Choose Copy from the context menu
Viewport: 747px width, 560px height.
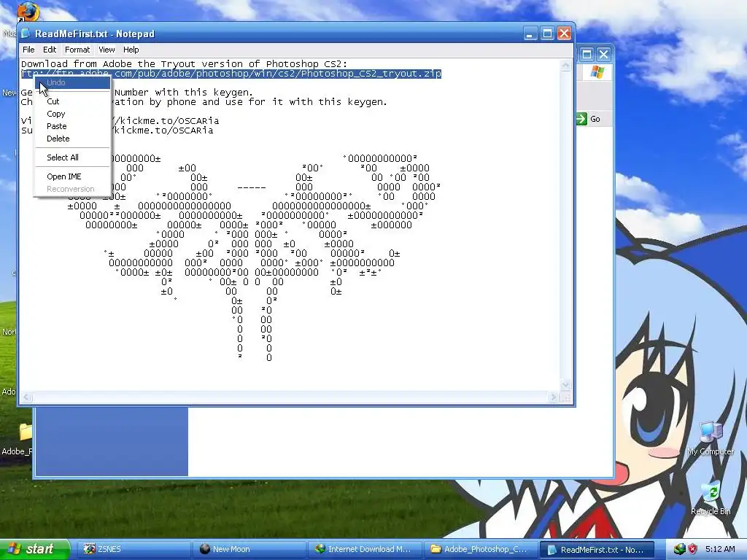point(72,114)
